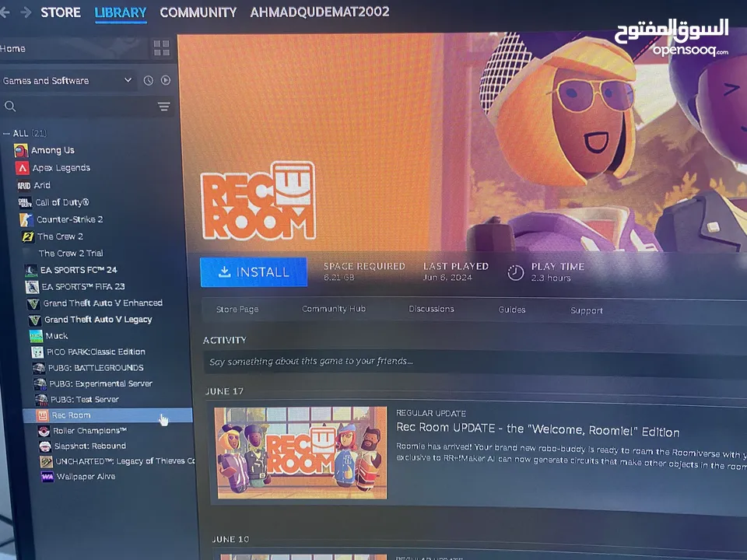This screenshot has width=747, height=560.
Task: Go forward with the right arrow
Action: coord(26,12)
